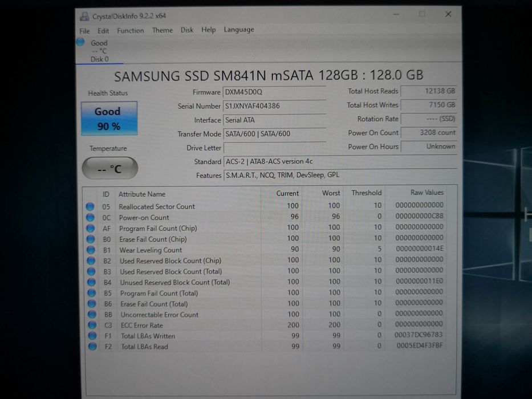Click raw value 0000000011E0
The width and height of the screenshot is (532, 399).
click(419, 281)
